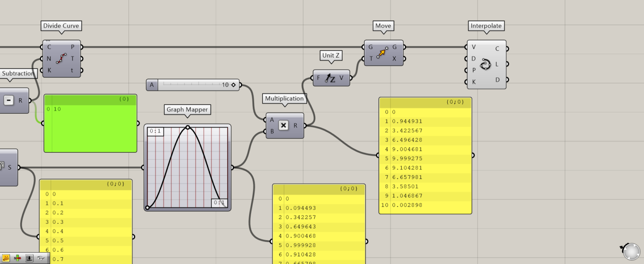This screenshot has height=264, width=644.
Task: Click the Graph Mapper's top curve handle
Action: click(188, 127)
